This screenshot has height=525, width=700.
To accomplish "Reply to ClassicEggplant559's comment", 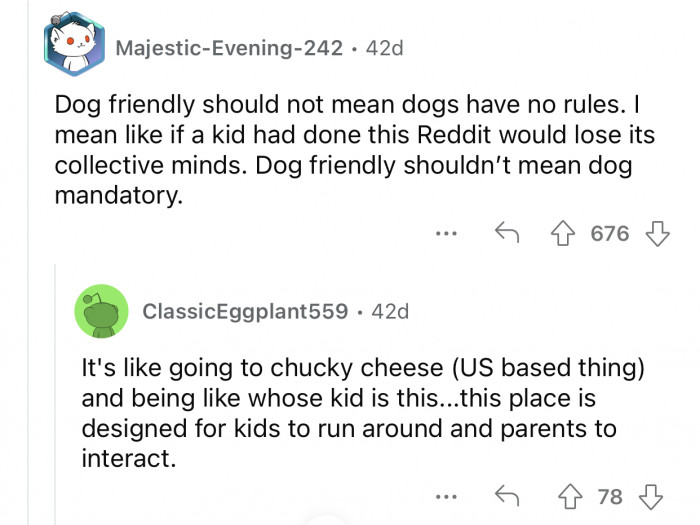I will [505, 497].
